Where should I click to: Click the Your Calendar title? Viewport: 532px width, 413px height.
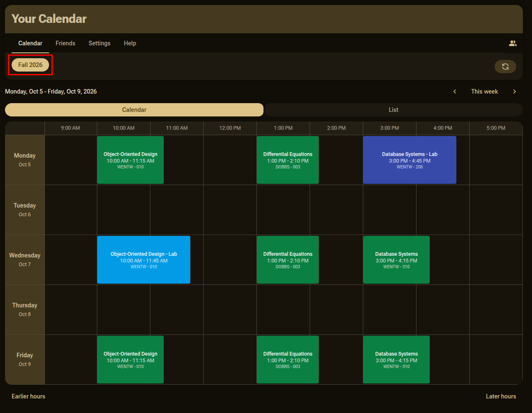click(49, 19)
